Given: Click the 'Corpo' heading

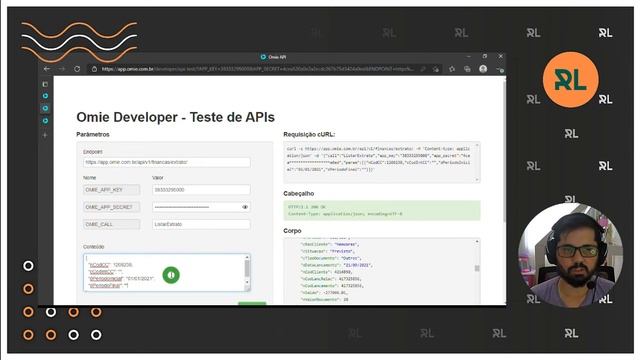Looking at the screenshot, I should pos(292,231).
